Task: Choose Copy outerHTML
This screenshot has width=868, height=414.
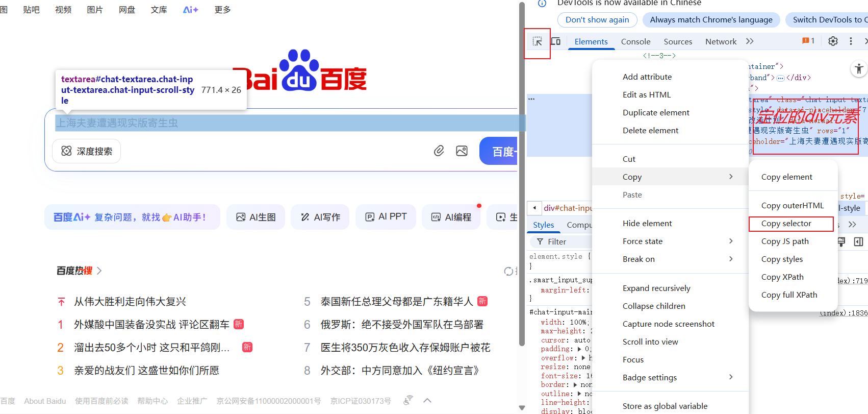Action: tap(793, 206)
